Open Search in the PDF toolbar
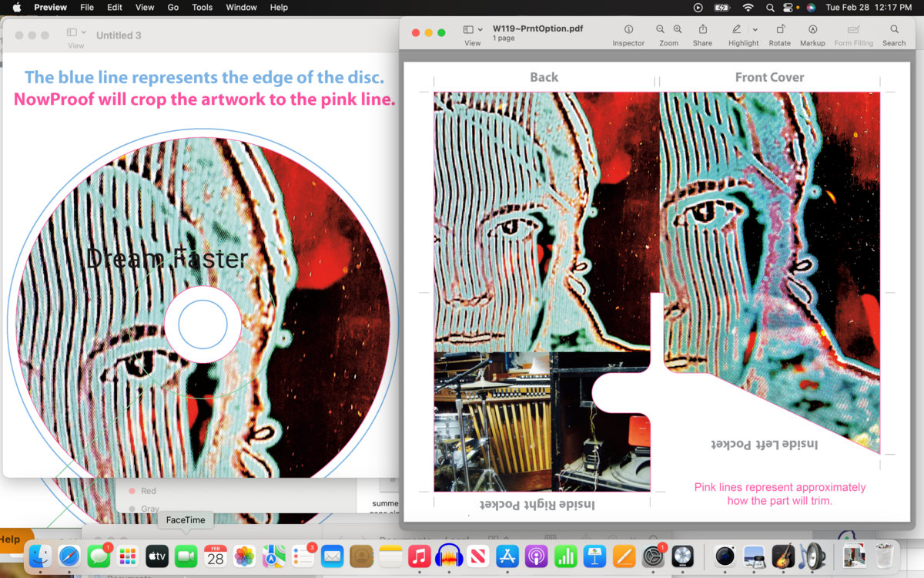 (x=894, y=29)
